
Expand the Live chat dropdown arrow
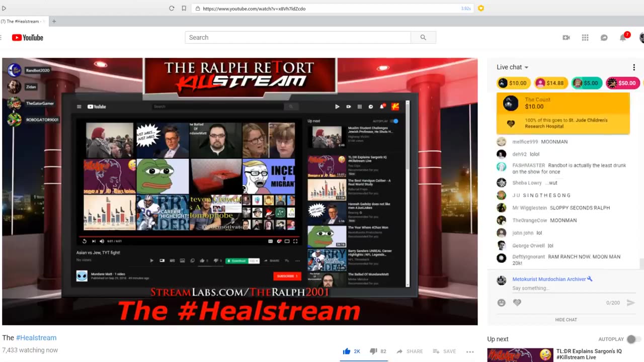pos(526,67)
